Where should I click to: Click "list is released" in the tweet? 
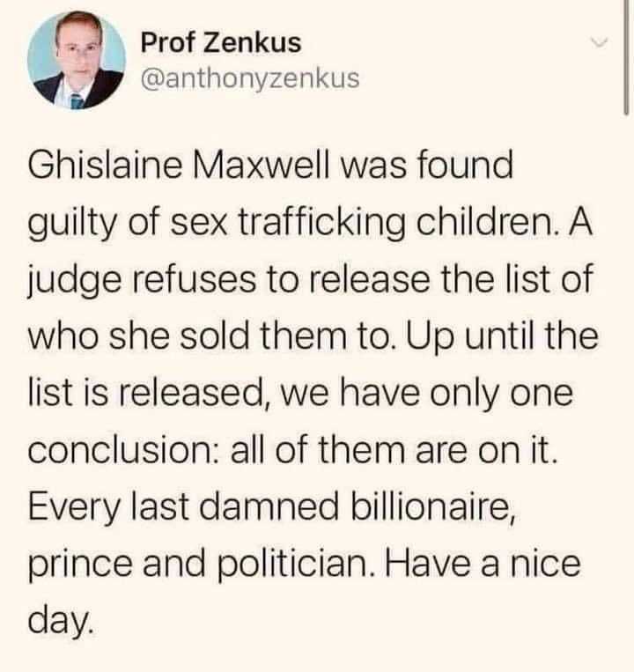pos(145,394)
